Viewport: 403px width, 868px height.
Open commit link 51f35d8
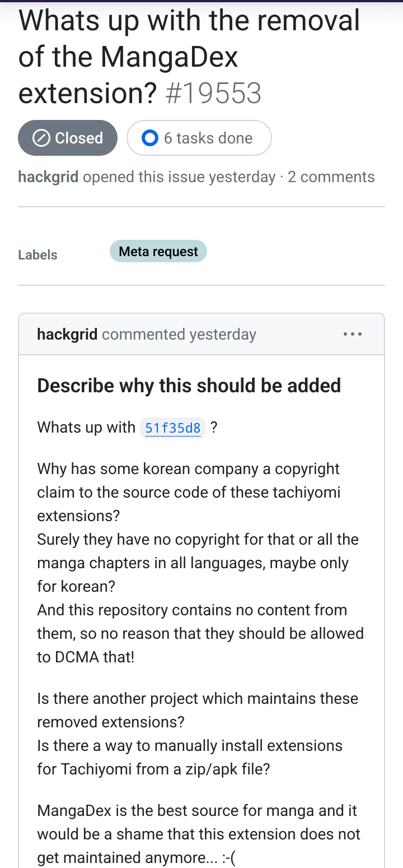click(x=172, y=428)
